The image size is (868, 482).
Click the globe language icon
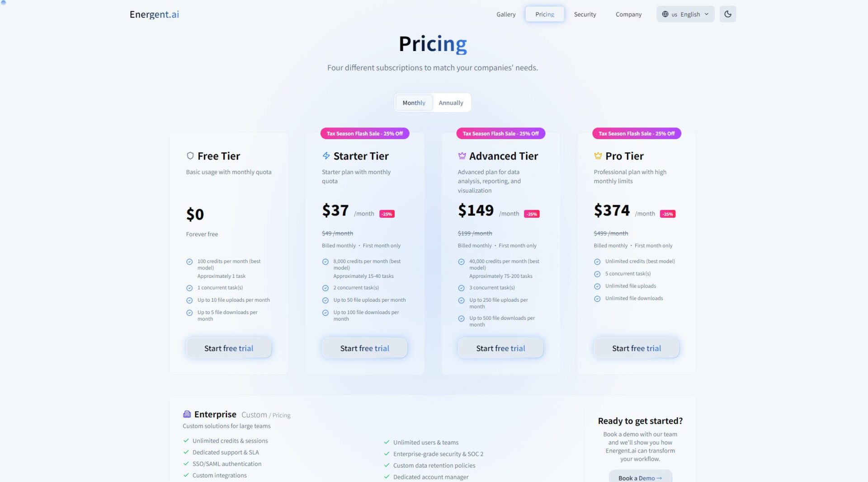point(665,14)
